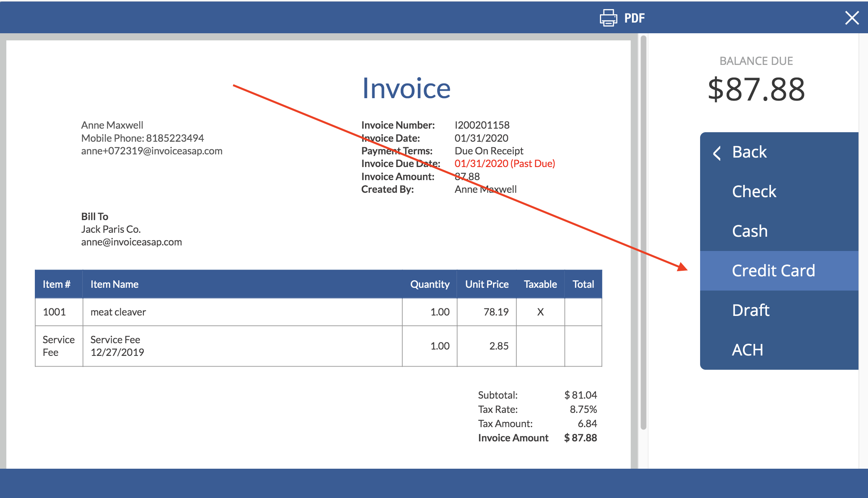The image size is (868, 498).
Task: Click the Invoice Amount total $87.88
Action: 581,438
